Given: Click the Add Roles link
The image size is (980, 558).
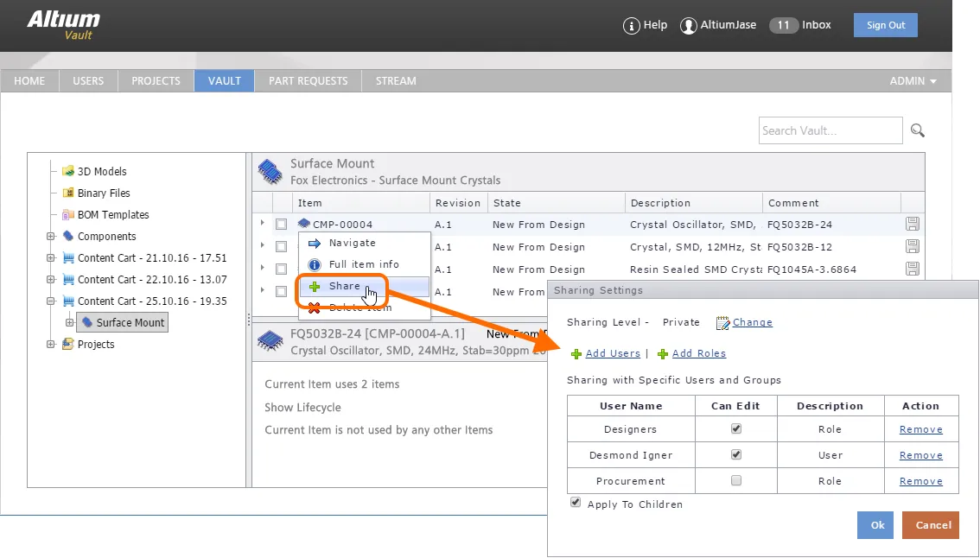Looking at the screenshot, I should pyautogui.click(x=699, y=353).
